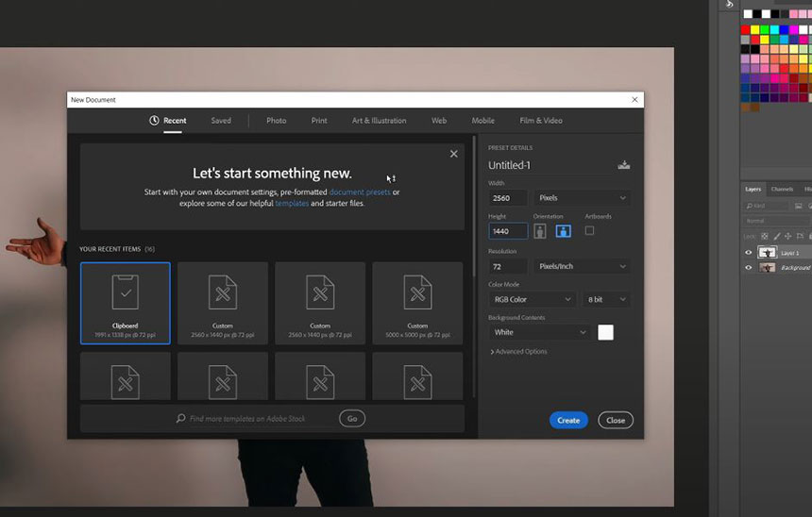
Task: Select portrait orientation icon
Action: coord(540,231)
